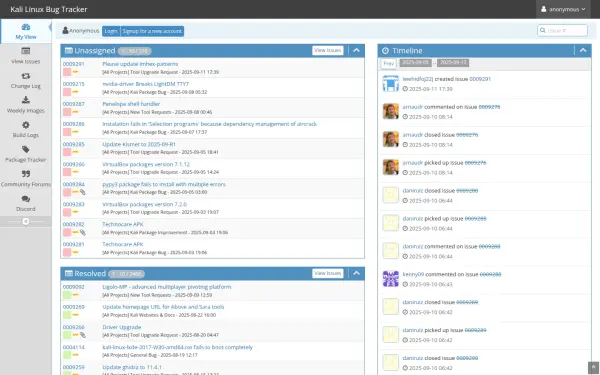The height and width of the screenshot is (375, 600).
Task: Click priority icon on issue 0009215
Action: coord(75,92)
